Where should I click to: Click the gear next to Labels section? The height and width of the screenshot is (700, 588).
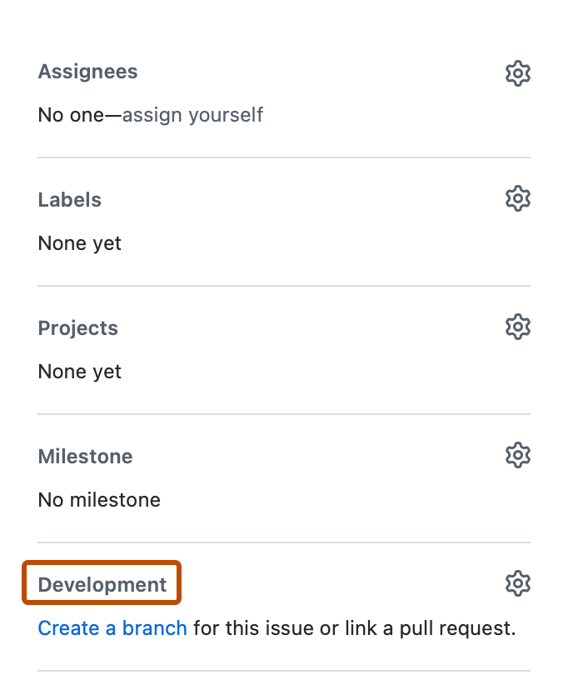517,198
